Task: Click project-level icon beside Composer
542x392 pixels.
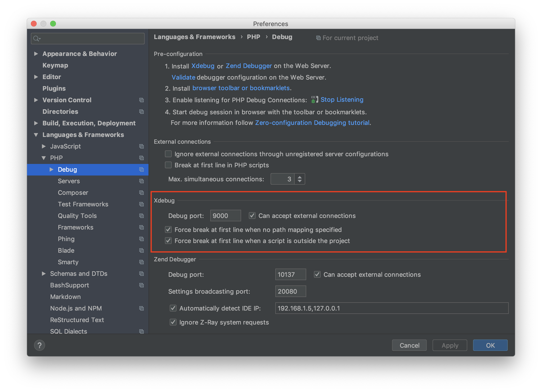Action: tap(142, 193)
